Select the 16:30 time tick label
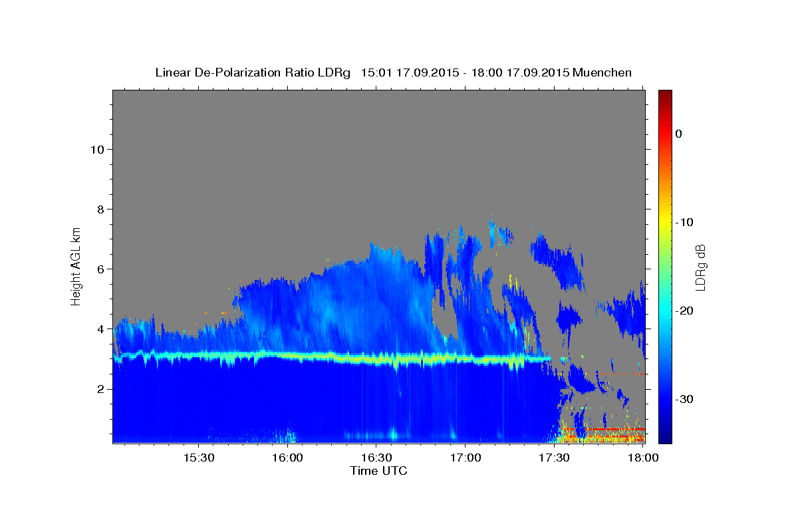The image size is (798, 532). (376, 458)
